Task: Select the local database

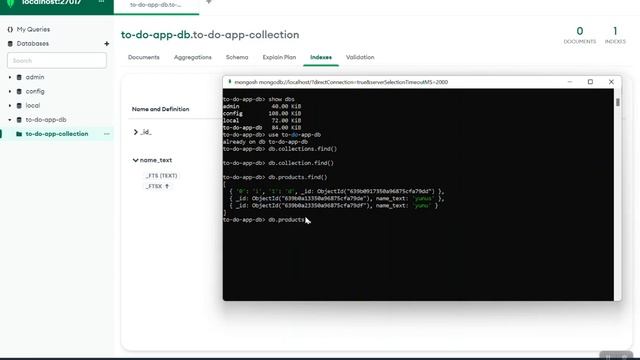Action: click(x=33, y=106)
